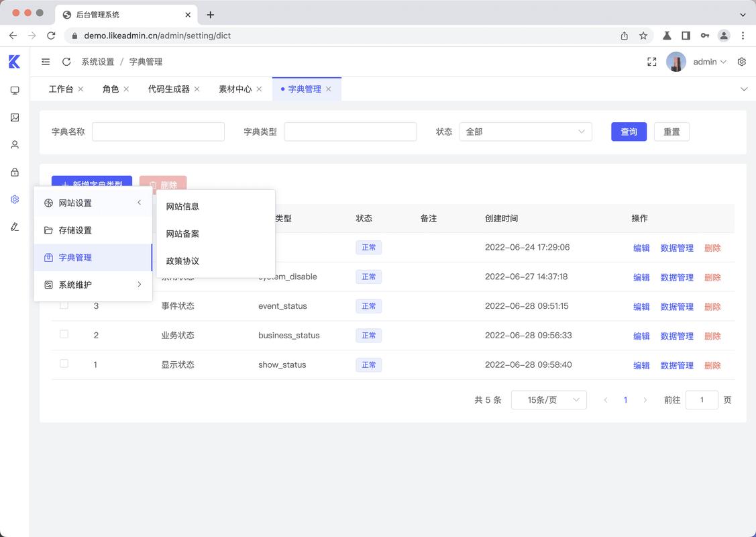Enter fullscreen via the expand icon

[651, 61]
